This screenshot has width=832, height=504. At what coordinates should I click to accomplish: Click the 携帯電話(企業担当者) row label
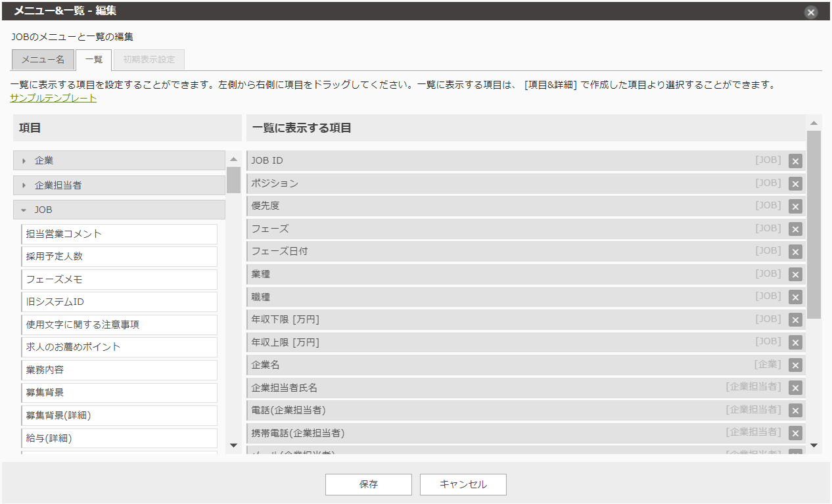[298, 433]
